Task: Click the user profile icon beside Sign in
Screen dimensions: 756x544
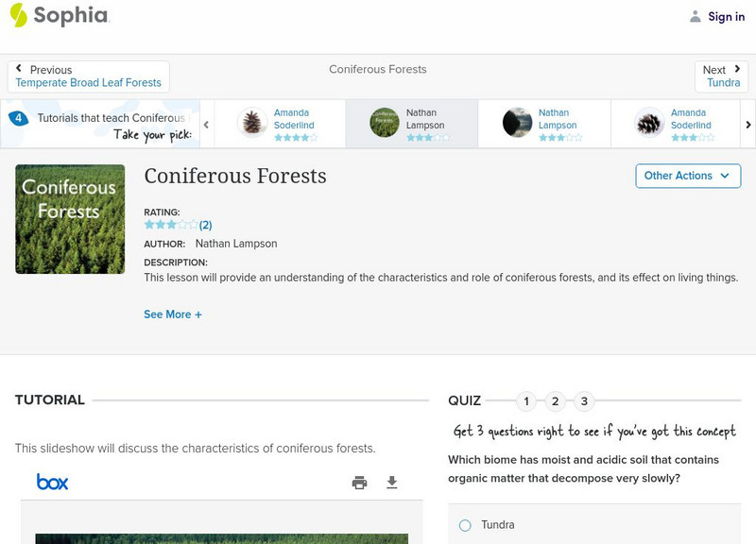Action: tap(696, 16)
